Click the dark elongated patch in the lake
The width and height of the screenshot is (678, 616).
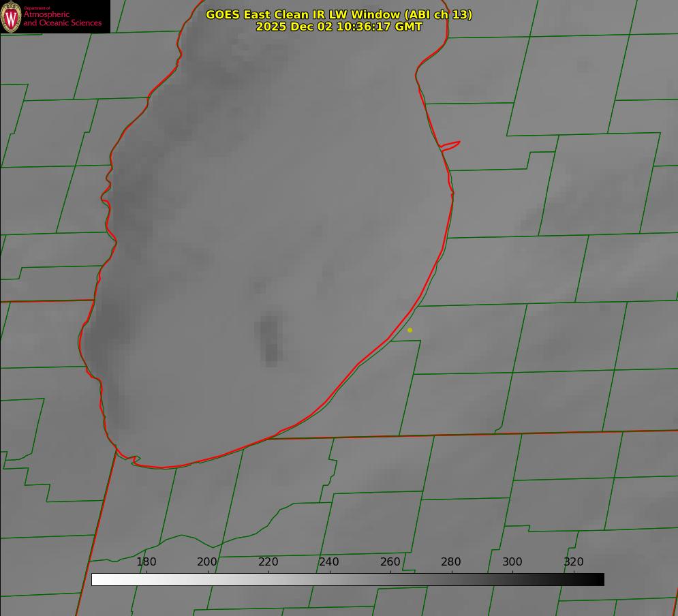click(271, 339)
